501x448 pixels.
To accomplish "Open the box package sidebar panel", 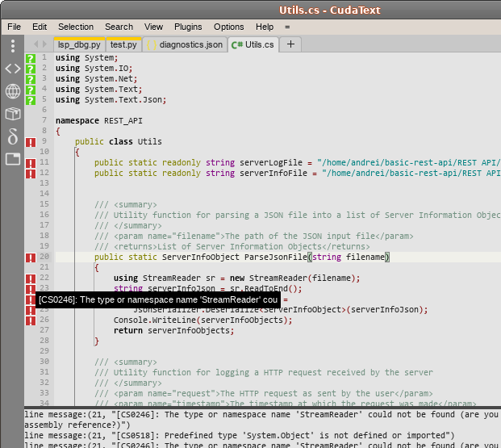I will [12, 114].
